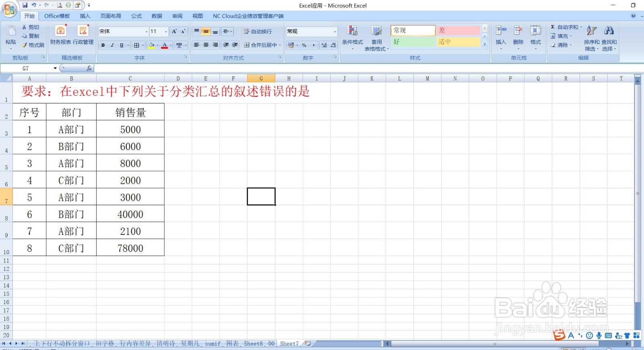The width and height of the screenshot is (644, 350).
Task: Switch to the 页面布局 tab
Action: [x=111, y=16]
